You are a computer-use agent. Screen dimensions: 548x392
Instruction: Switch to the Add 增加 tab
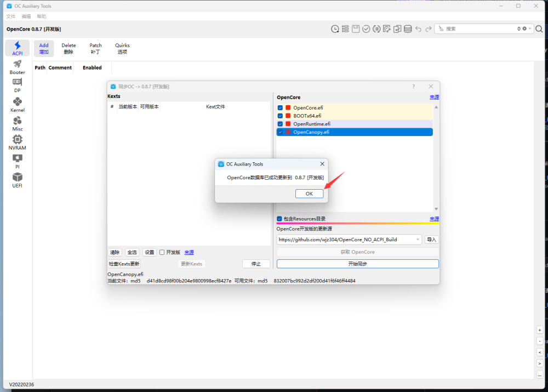pos(44,48)
